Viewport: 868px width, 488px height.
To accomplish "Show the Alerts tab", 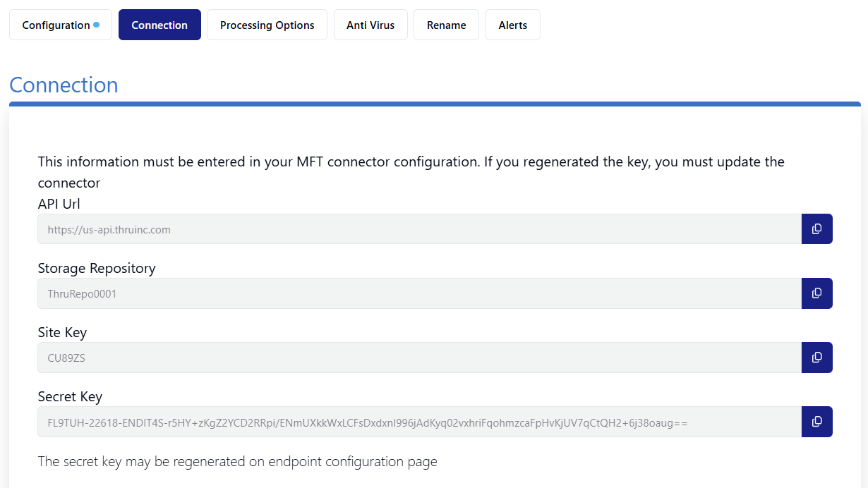I will 513,25.
